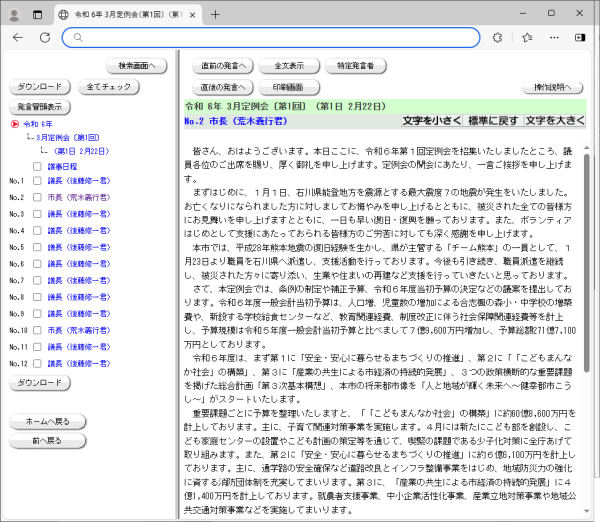600x522 pixels.
Task: Click the content scrollbar down arrow
Action: click(587, 511)
